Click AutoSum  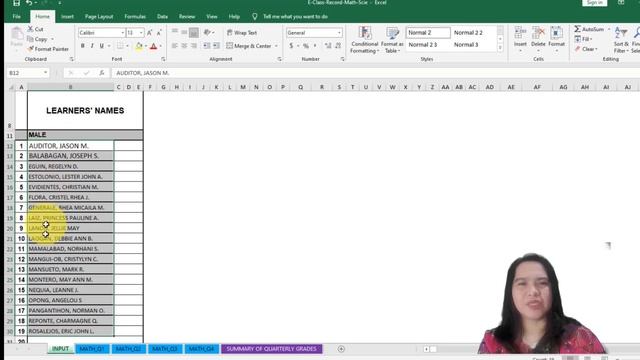(x=589, y=29)
